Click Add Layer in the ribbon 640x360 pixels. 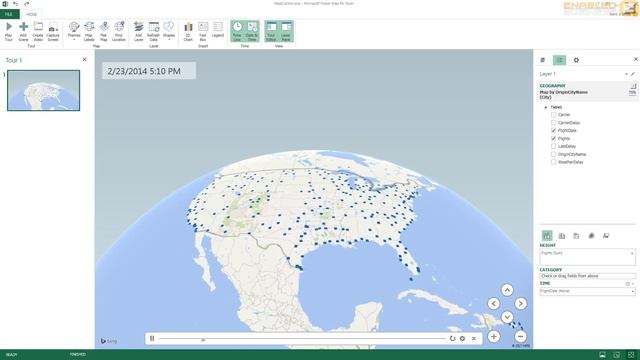(139, 31)
